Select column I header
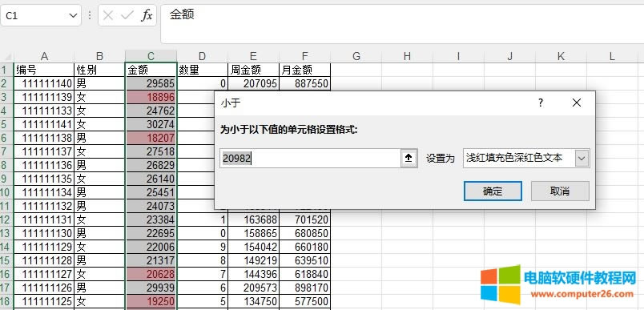Viewport: 644px width, 310px height. (458, 56)
